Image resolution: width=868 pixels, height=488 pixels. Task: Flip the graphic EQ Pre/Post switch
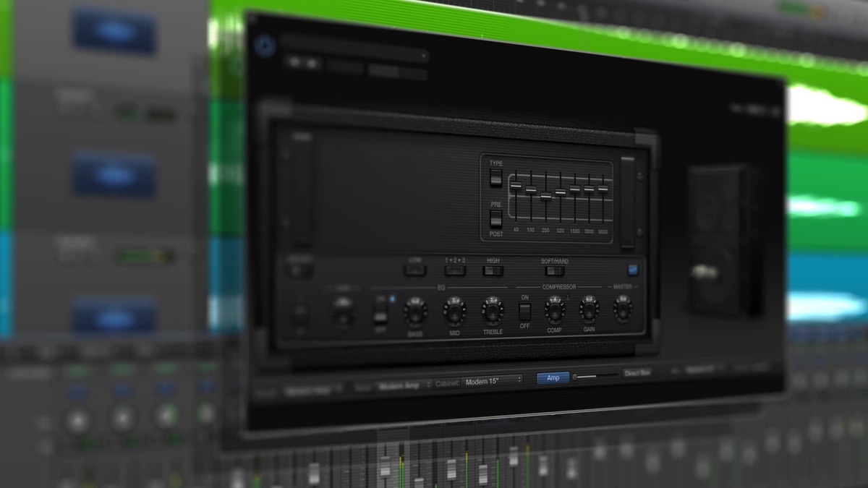pyautogui.click(x=495, y=218)
